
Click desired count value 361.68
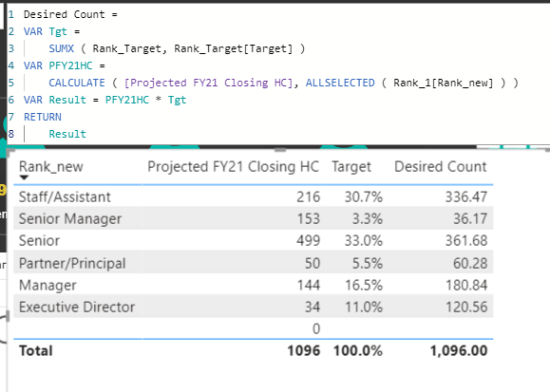[466, 241]
